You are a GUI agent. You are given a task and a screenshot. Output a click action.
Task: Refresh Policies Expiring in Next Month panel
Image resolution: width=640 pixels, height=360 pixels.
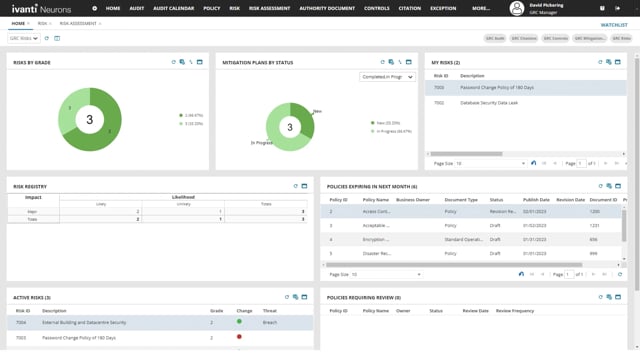click(x=600, y=186)
